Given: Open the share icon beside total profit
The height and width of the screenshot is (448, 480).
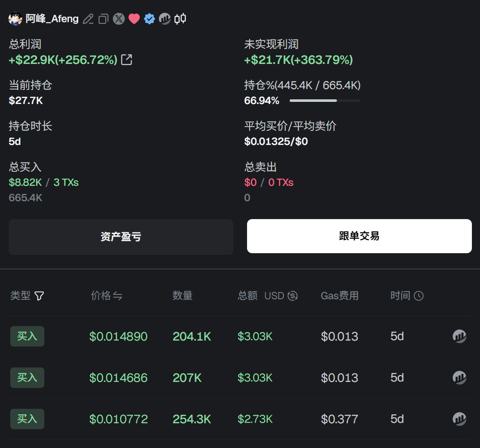Looking at the screenshot, I should click(x=126, y=60).
